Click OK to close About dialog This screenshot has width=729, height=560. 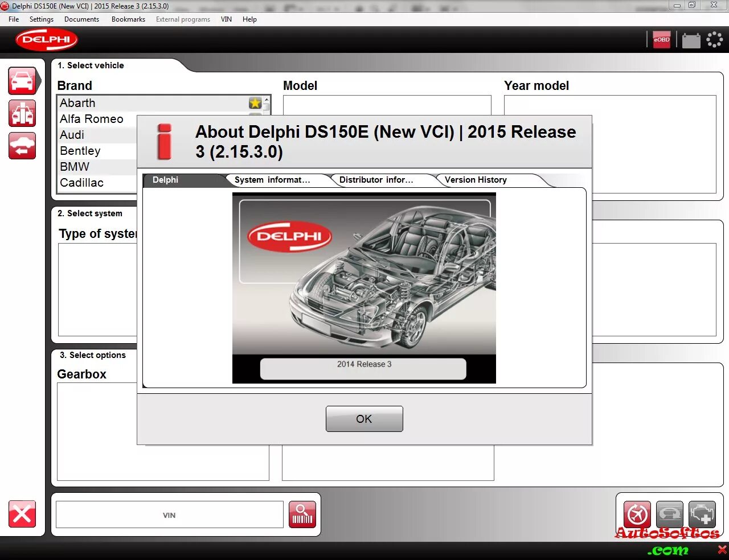pyautogui.click(x=364, y=419)
